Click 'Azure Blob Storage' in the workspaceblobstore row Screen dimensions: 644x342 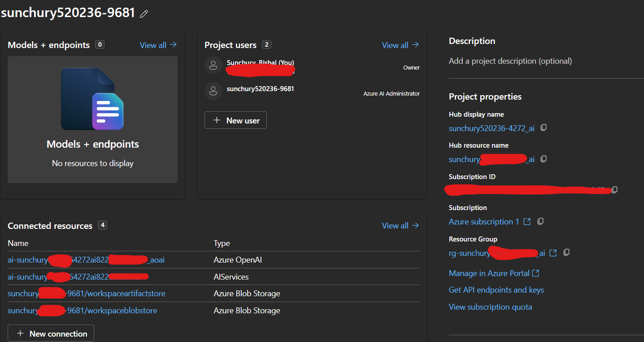[247, 311]
